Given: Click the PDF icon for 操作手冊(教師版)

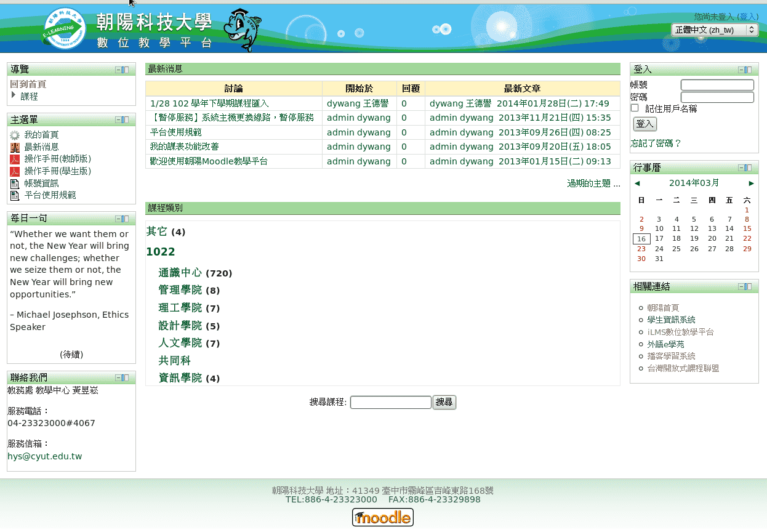Looking at the screenshot, I should click(15, 159).
